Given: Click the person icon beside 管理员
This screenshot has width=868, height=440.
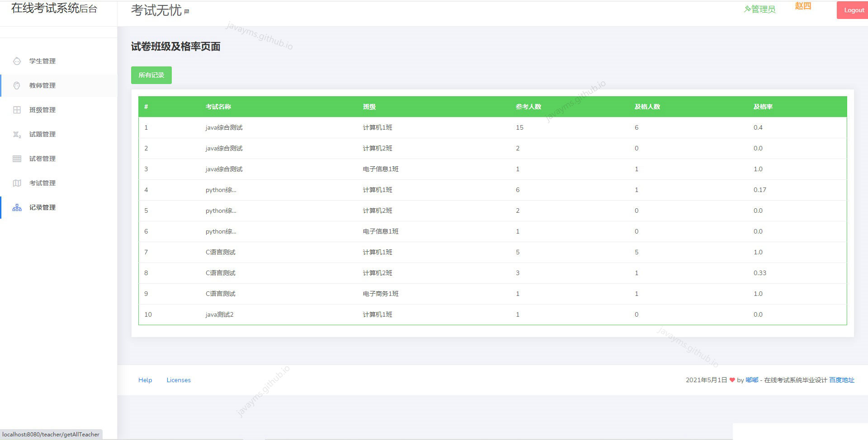Looking at the screenshot, I should pyautogui.click(x=748, y=8).
